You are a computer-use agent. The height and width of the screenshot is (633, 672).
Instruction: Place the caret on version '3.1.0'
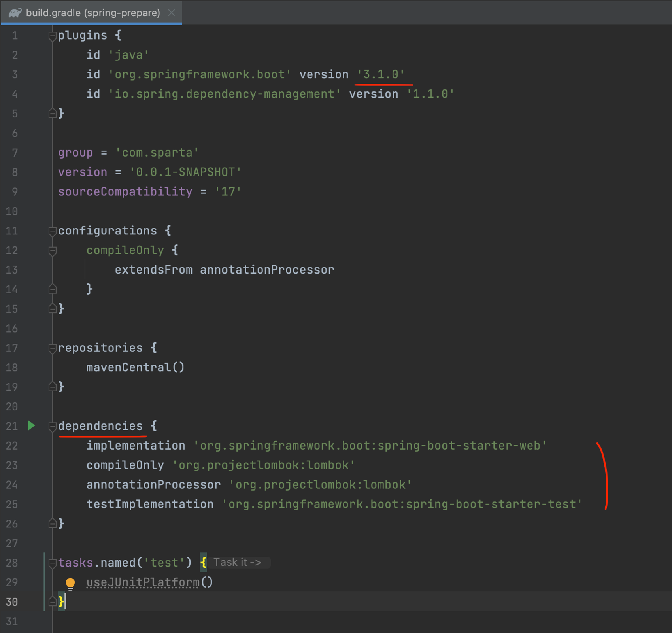380,74
